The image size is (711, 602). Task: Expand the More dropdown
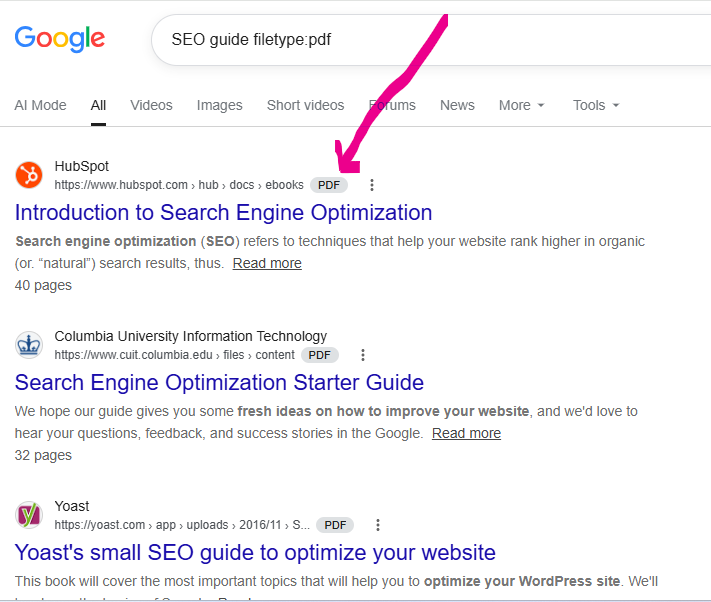[521, 105]
